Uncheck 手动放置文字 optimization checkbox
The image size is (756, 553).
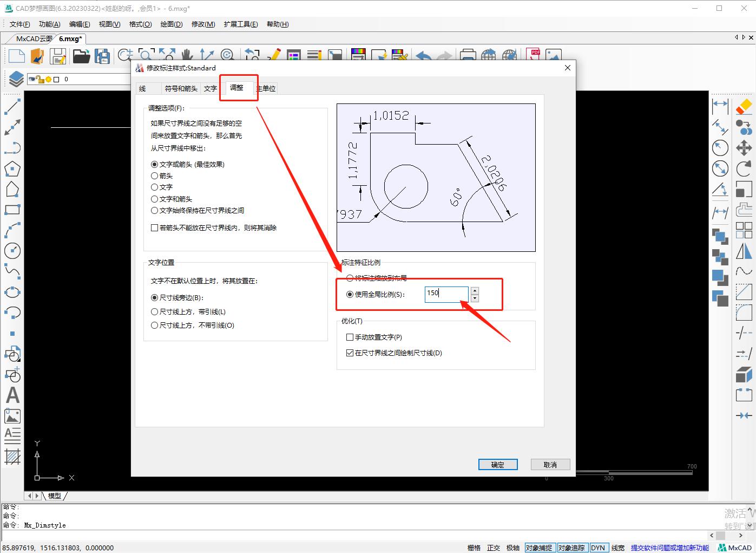(x=350, y=336)
